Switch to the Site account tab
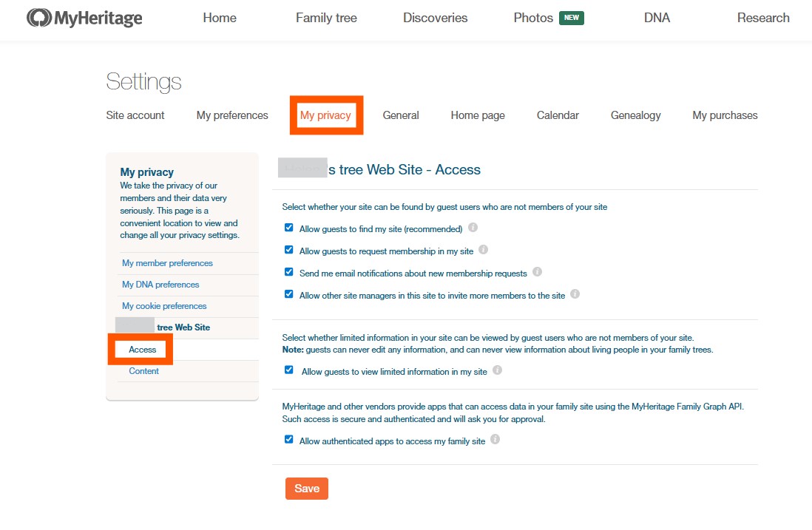The width and height of the screenshot is (812, 530). (x=135, y=115)
